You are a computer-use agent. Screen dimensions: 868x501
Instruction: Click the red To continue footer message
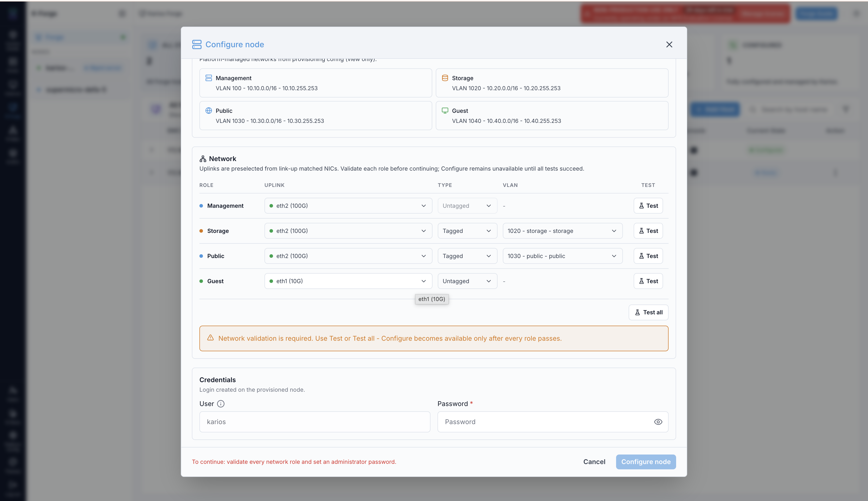coord(294,462)
